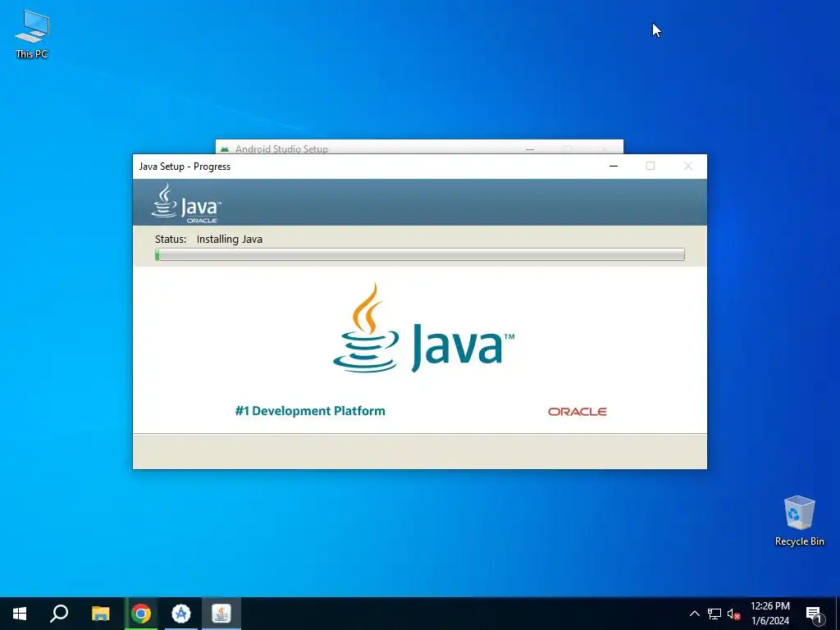
Task: Minimize the Android Studio Setup window
Action: (530, 148)
